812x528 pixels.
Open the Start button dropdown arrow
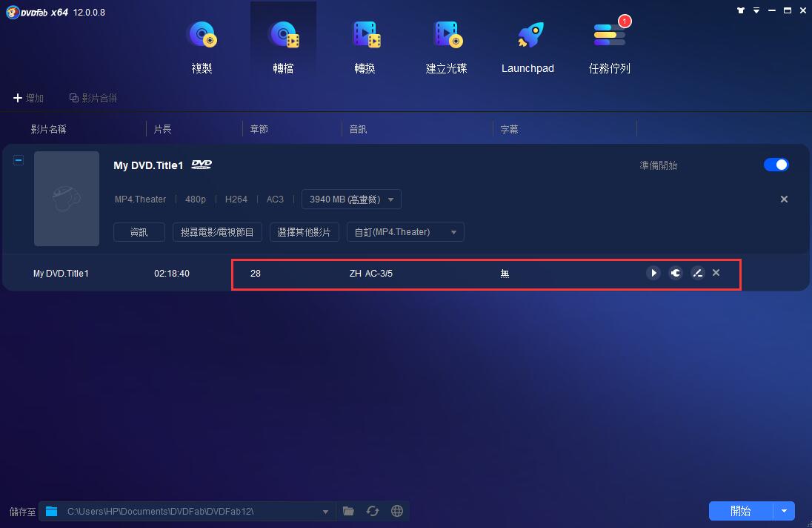[x=784, y=511]
